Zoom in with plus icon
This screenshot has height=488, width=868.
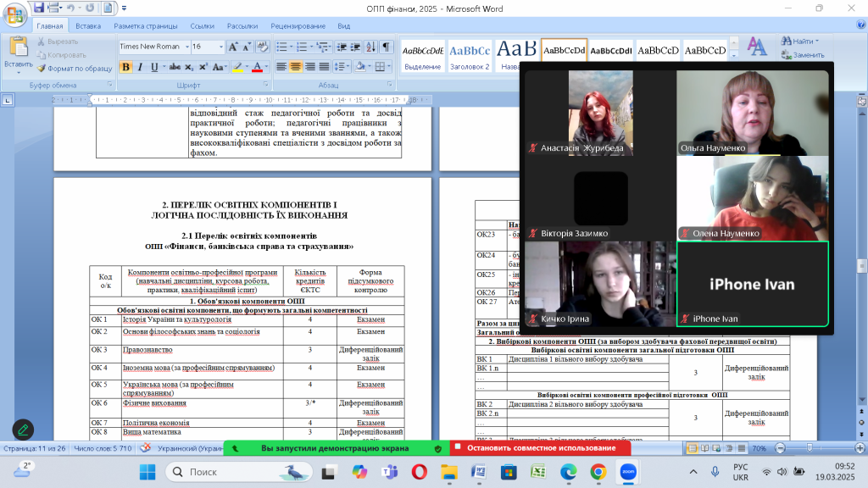tap(860, 448)
